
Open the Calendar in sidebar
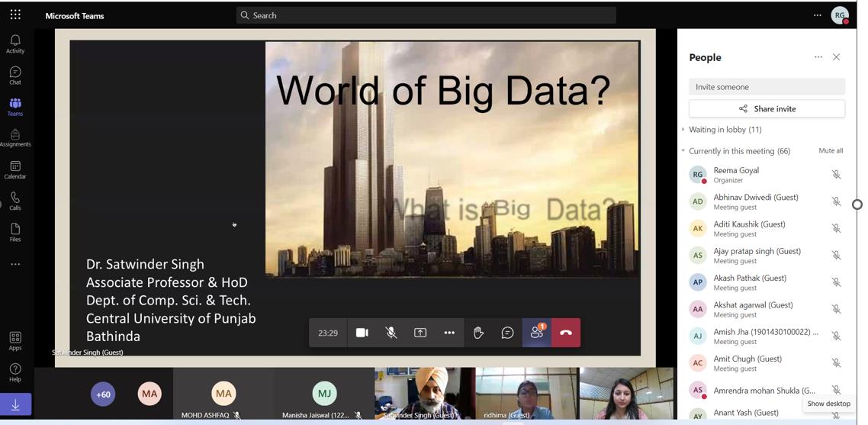(15, 169)
